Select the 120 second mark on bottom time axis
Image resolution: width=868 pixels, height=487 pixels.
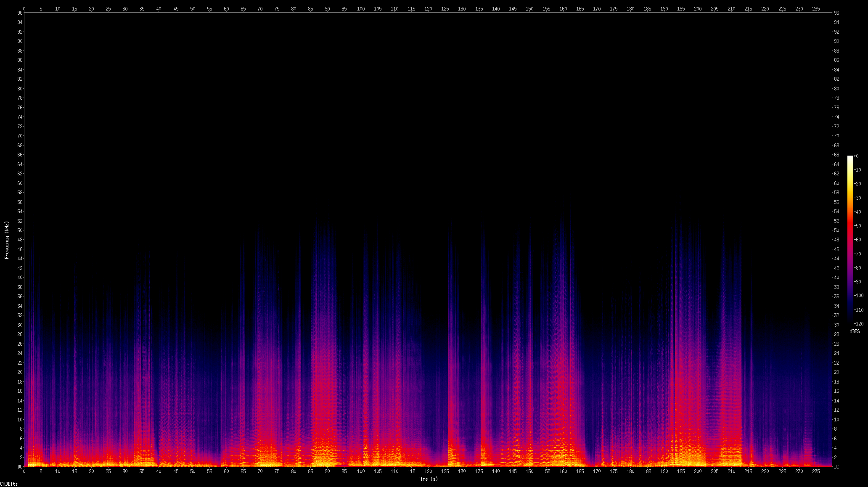coord(428,471)
